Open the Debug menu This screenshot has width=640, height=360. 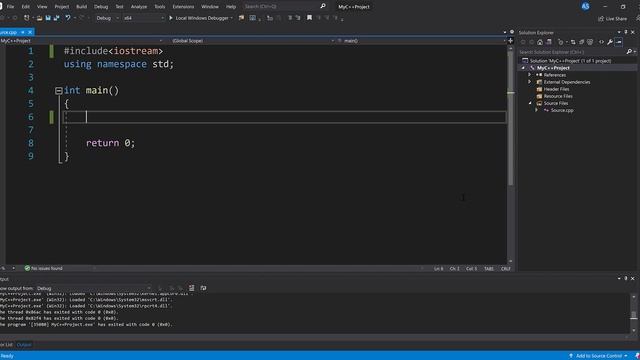(x=101, y=7)
